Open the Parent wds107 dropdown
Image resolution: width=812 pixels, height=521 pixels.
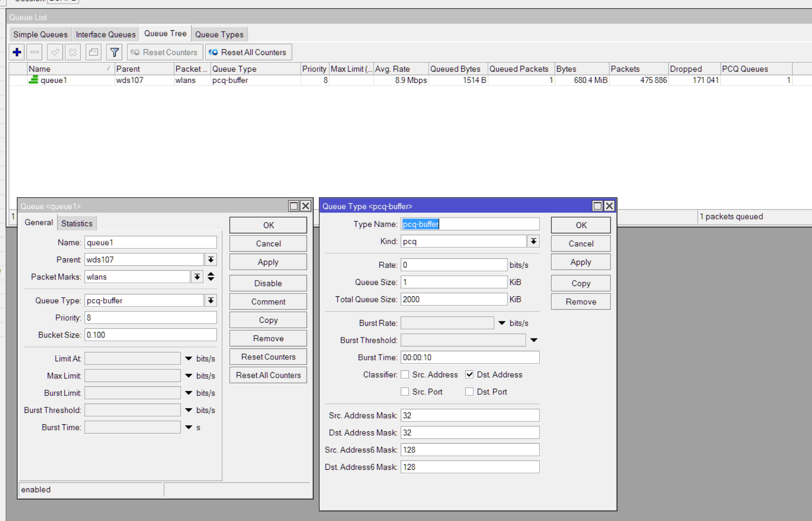211,260
